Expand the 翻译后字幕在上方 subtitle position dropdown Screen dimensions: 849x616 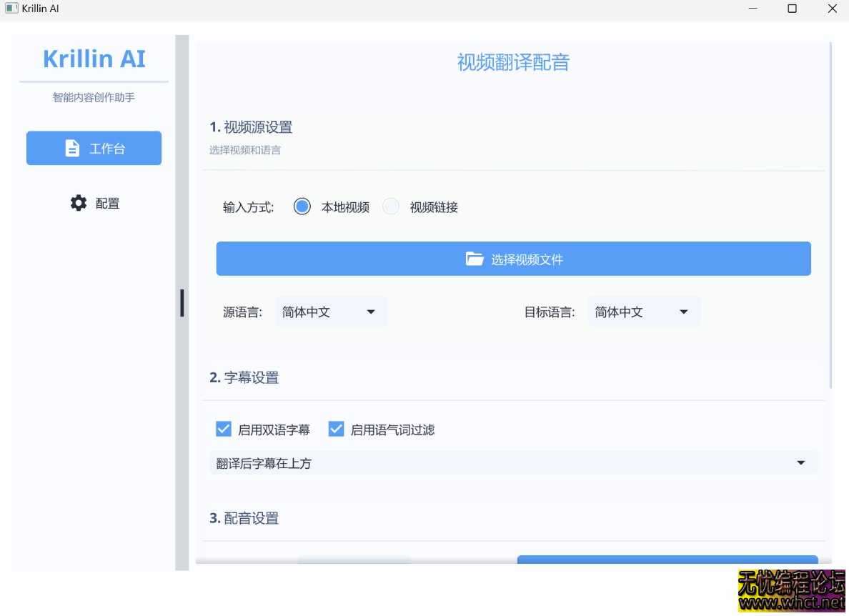[800, 462]
